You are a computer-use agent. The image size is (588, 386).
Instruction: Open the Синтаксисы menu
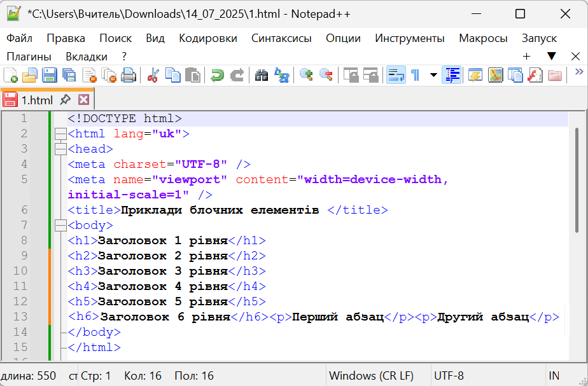(281, 38)
